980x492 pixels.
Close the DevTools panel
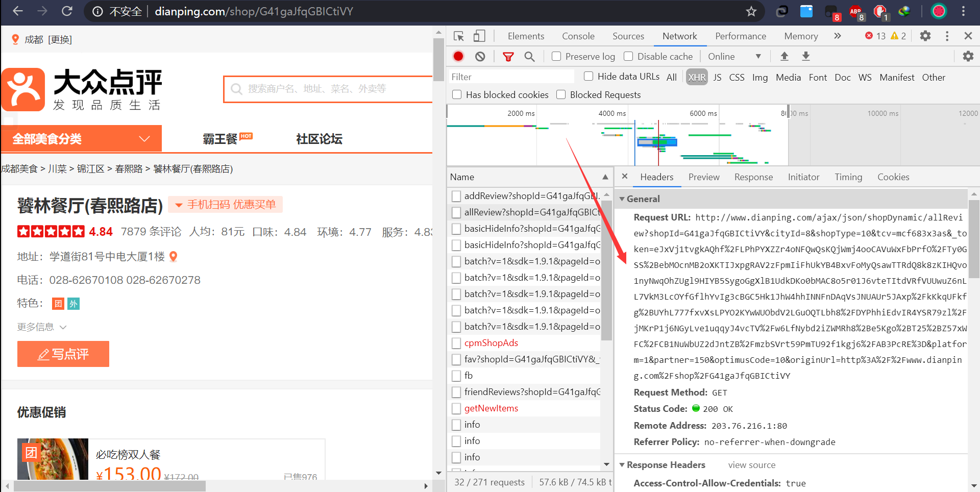pyautogui.click(x=968, y=36)
